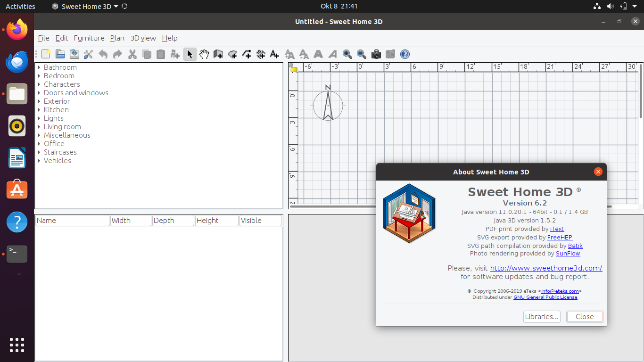Click the Paste clipboard icon

[x=161, y=54]
